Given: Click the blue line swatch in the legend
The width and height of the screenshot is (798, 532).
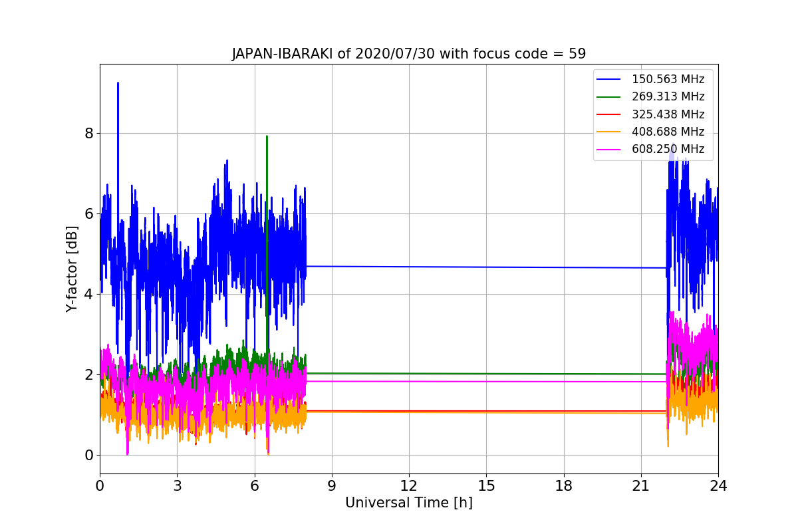Looking at the screenshot, I should coord(610,79).
